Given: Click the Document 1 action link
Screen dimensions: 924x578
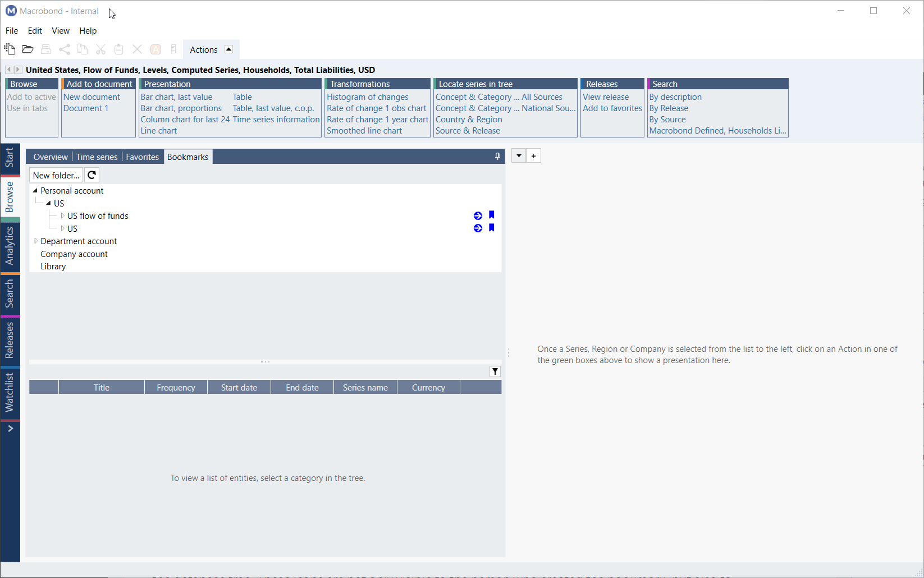Looking at the screenshot, I should (x=86, y=108).
